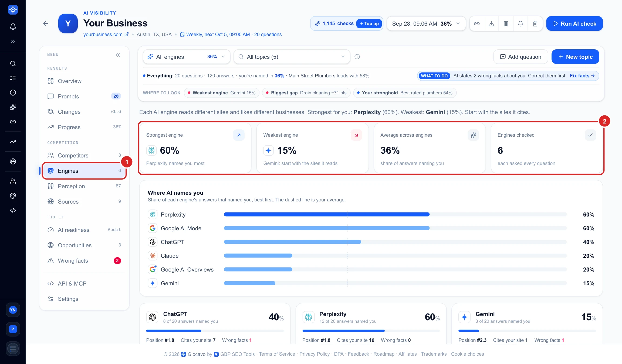Delete check using the trash icon
622x364 pixels.
click(535, 24)
